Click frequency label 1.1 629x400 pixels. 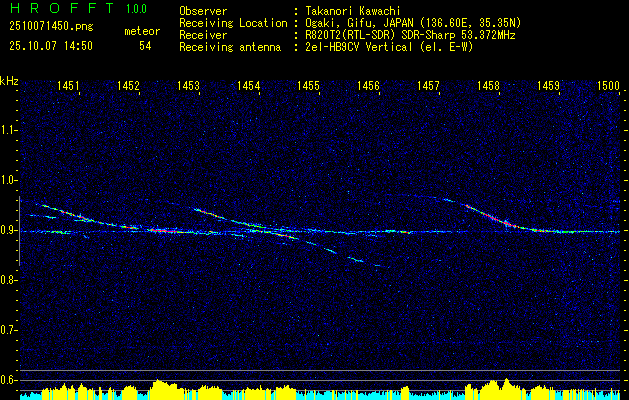[8, 130]
